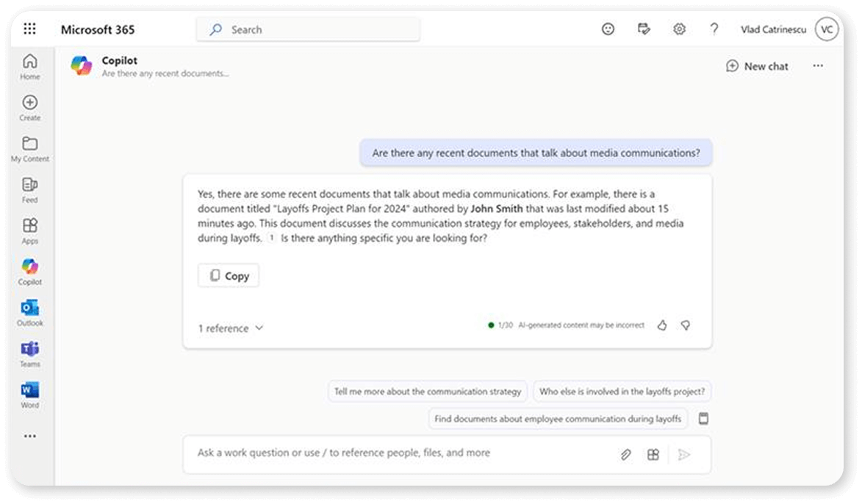The image size is (862, 504).
Task: Open the header icon left of settings gear
Action: pyautogui.click(x=644, y=29)
